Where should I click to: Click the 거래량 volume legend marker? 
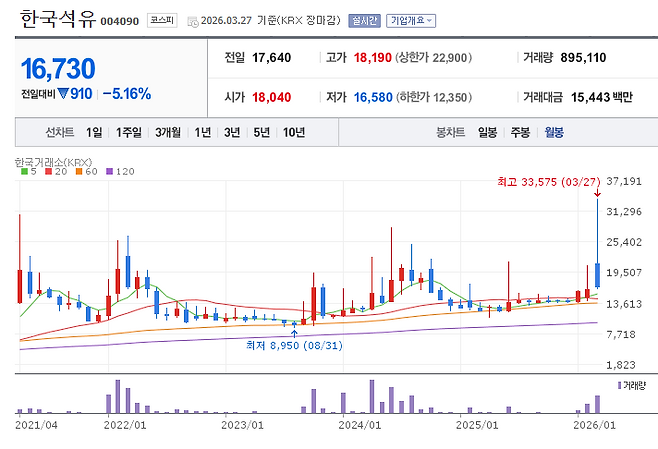point(632,384)
